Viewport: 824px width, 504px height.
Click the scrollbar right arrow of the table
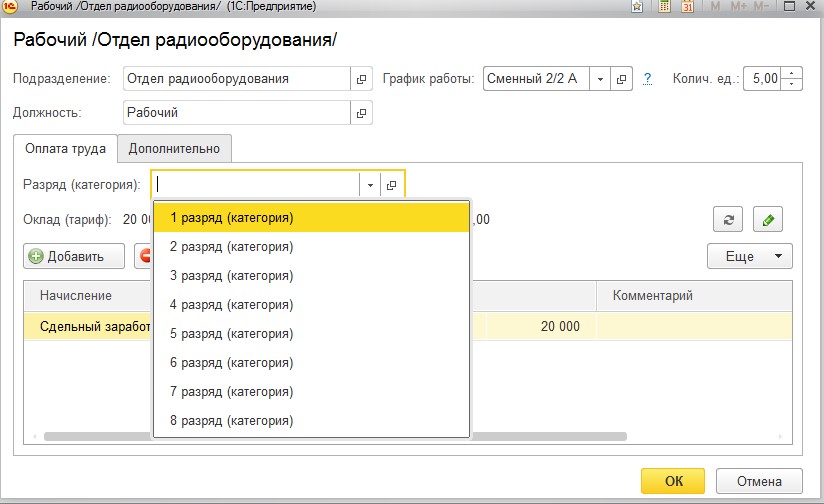(x=780, y=436)
